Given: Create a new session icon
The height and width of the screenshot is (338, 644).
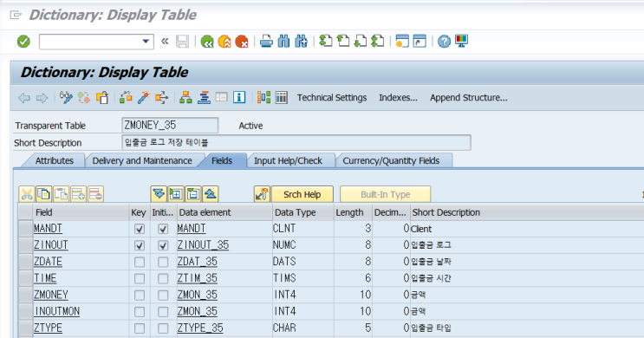Looking at the screenshot, I should [x=402, y=41].
